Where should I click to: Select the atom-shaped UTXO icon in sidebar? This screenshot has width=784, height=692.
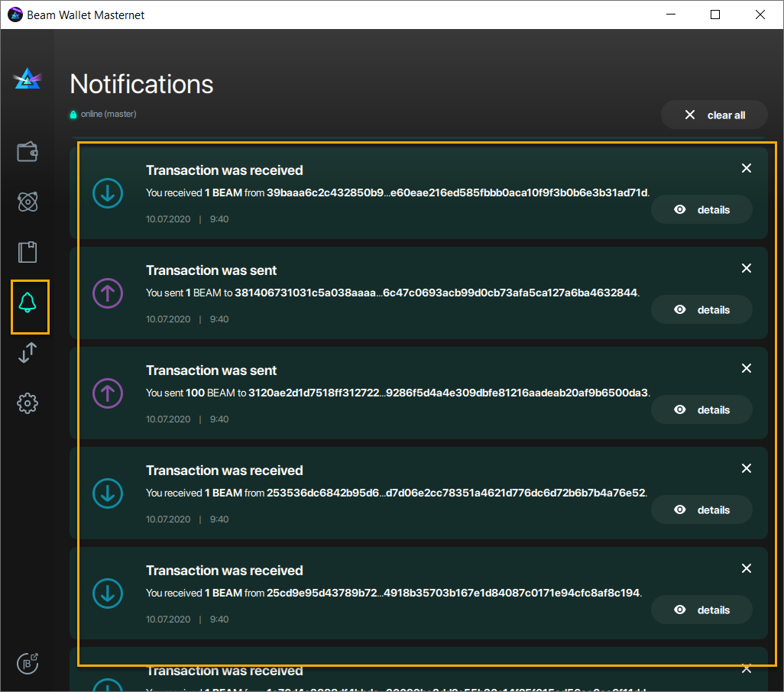pos(28,202)
